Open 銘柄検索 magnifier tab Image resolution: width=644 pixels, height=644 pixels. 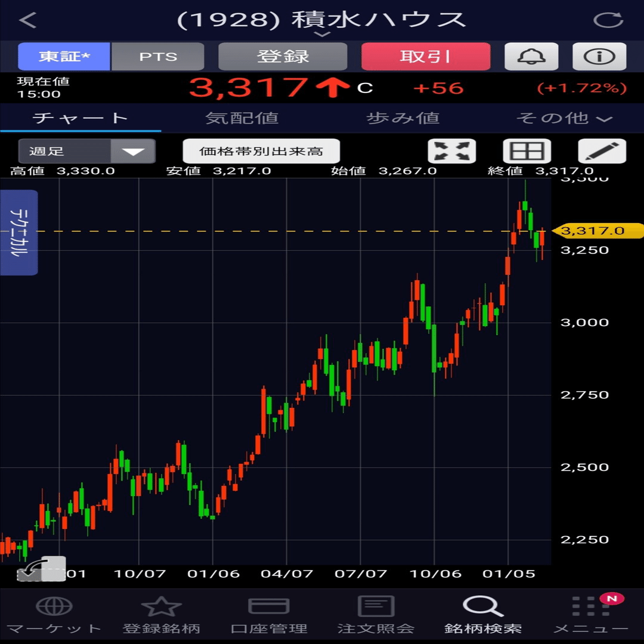[483, 615]
